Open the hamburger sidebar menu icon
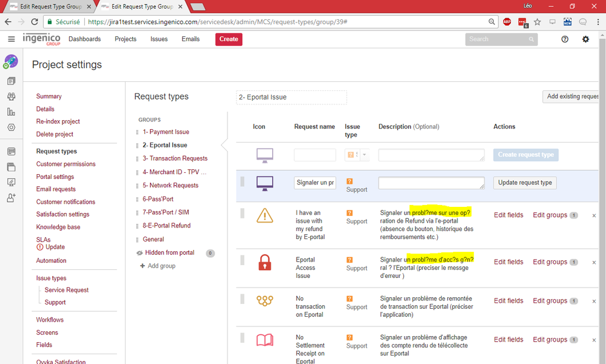Screen dimensions: 606x364 pyautogui.click(x=11, y=39)
